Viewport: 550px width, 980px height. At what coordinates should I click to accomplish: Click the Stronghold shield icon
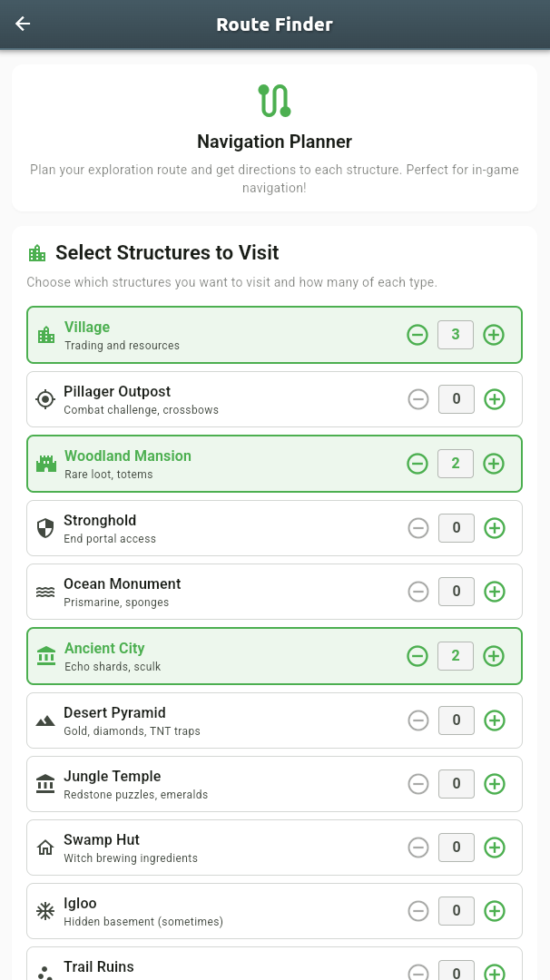pyautogui.click(x=45, y=527)
